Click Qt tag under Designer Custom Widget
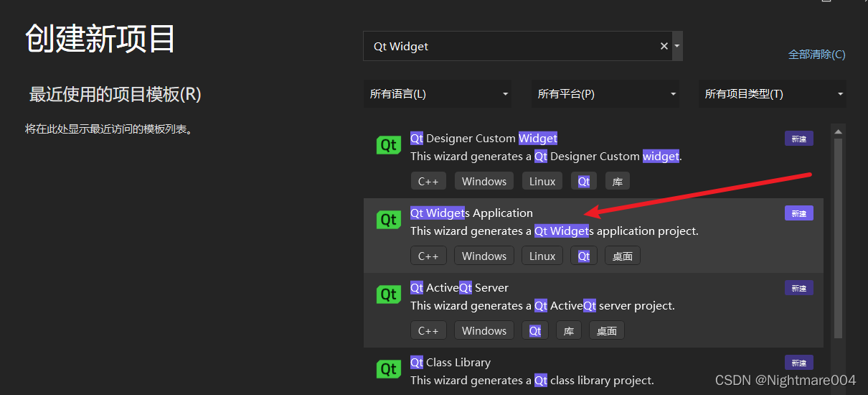This screenshot has height=395, width=868. (584, 181)
